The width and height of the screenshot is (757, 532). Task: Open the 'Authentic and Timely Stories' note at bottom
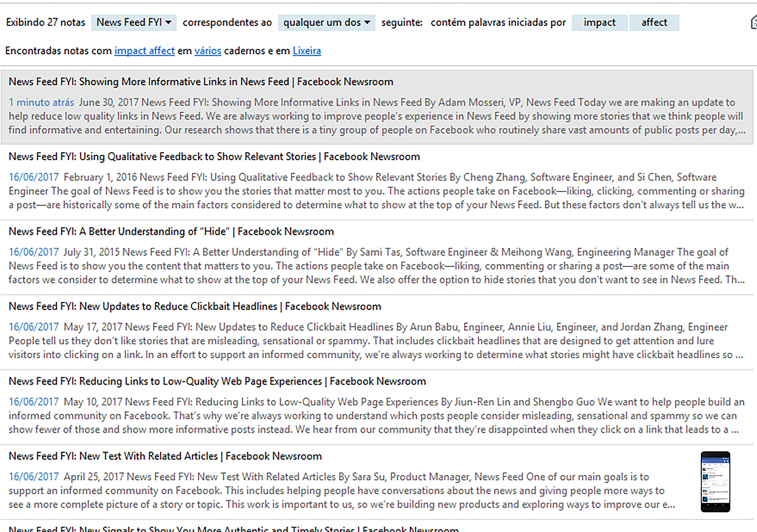[x=233, y=529]
